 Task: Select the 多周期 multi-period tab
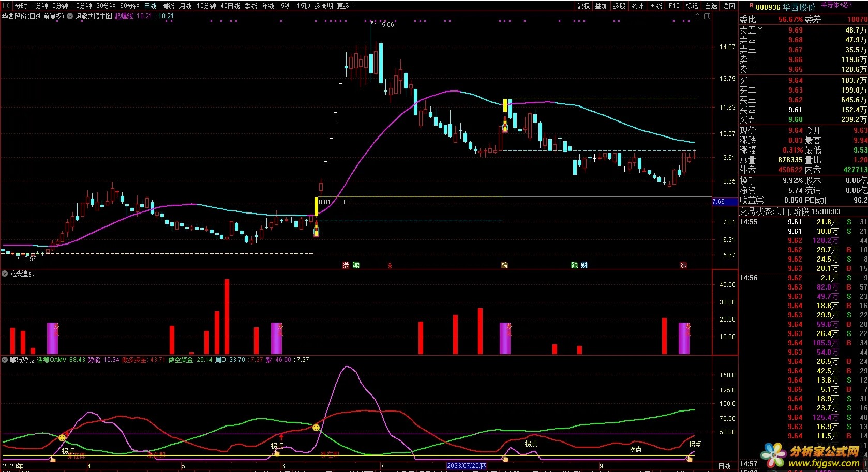323,6
